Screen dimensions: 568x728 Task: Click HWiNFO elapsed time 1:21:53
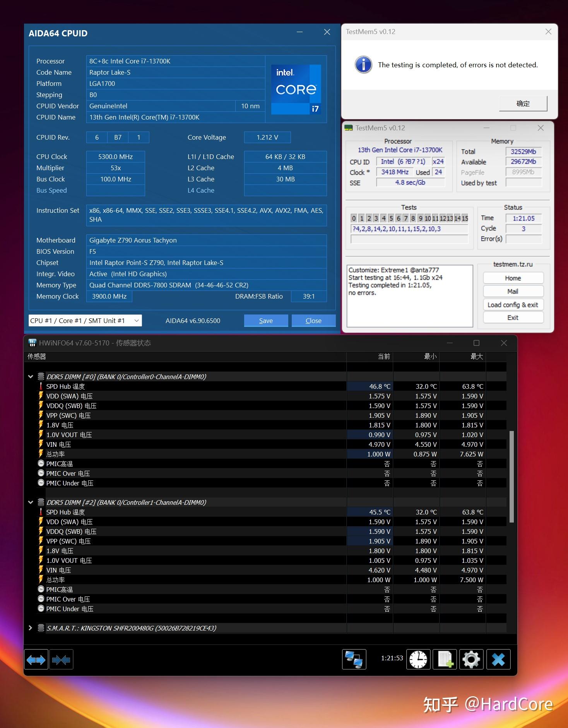(x=392, y=658)
